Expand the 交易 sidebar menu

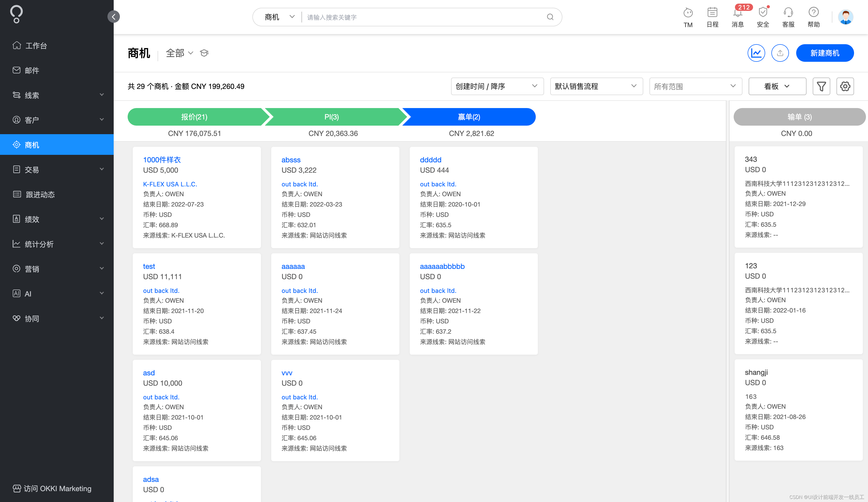coord(57,170)
